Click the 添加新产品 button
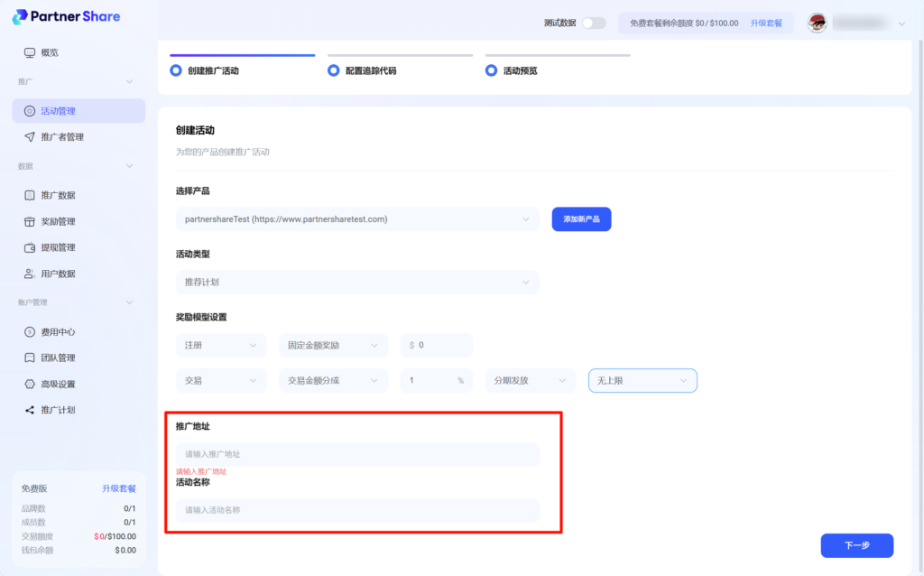The image size is (924, 576). pyautogui.click(x=581, y=219)
